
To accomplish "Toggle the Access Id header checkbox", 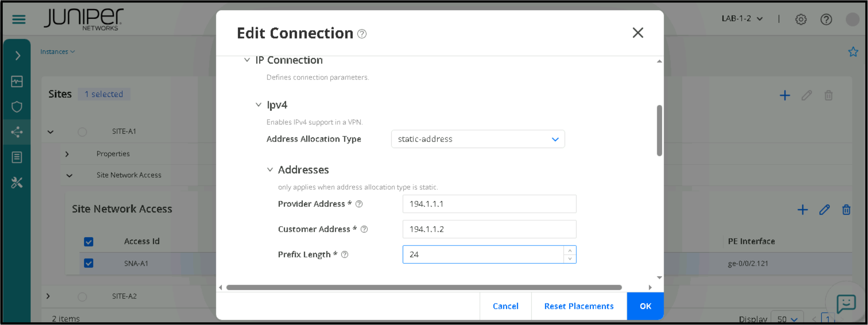I will tap(89, 242).
